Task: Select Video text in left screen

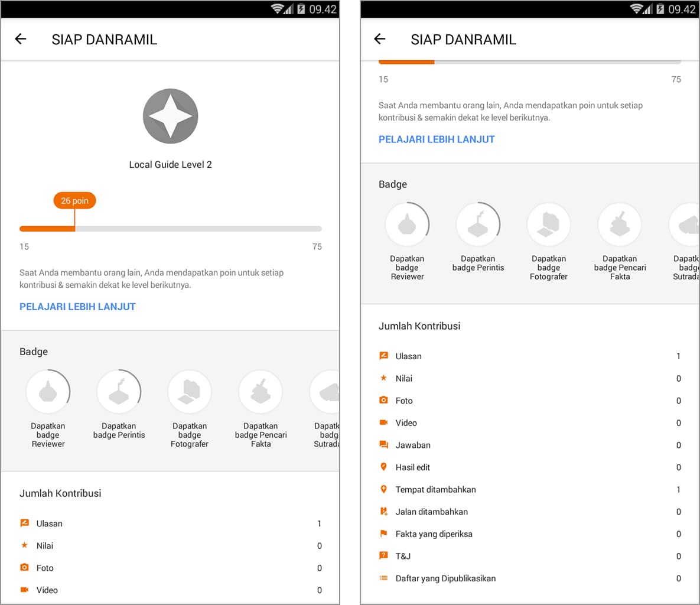Action: pyautogui.click(x=47, y=590)
